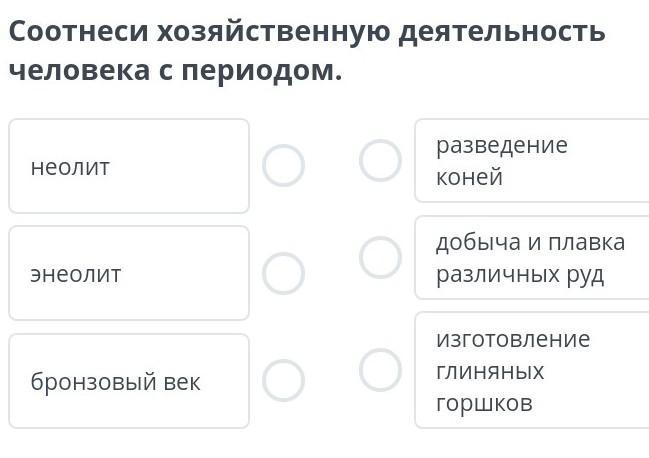This screenshot has height=458, width=649.
Task: Click the heading text 'человека с периодом.'
Action: click(175, 72)
